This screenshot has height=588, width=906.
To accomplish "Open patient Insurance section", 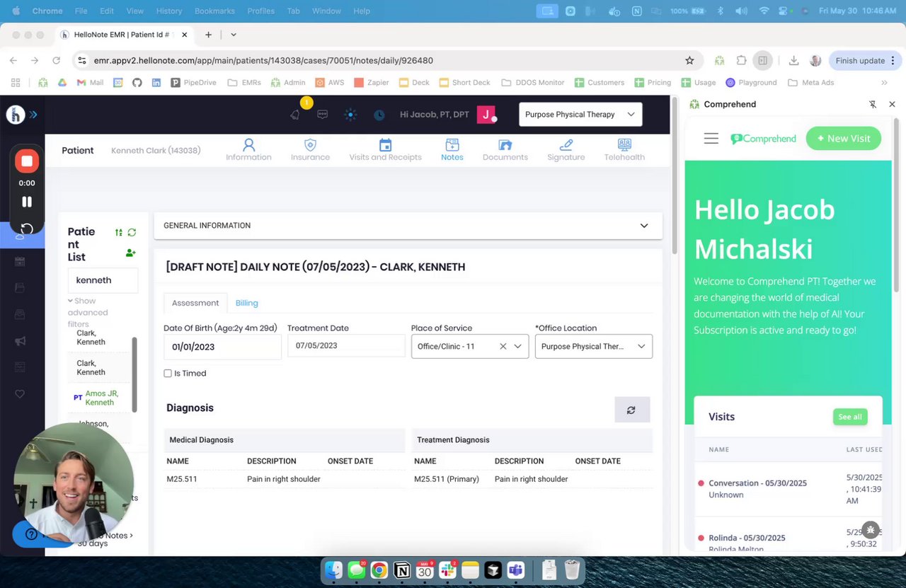I will coord(310,149).
